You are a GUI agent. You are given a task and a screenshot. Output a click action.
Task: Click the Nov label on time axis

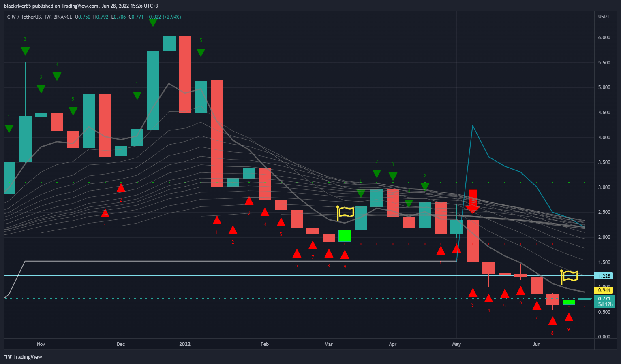click(x=41, y=344)
